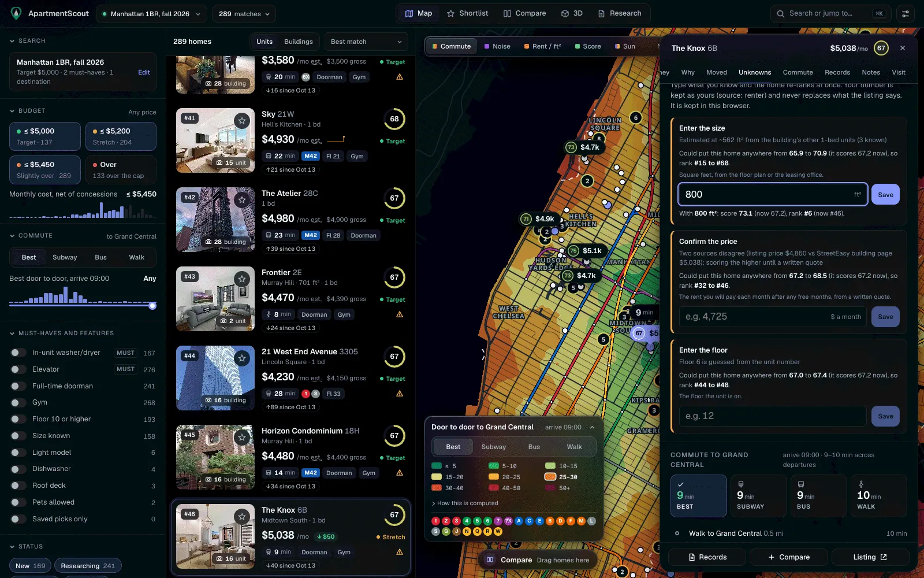Adjust the door-to-door commute slider handle
Image resolution: width=924 pixels, height=578 pixels.
[152, 306]
